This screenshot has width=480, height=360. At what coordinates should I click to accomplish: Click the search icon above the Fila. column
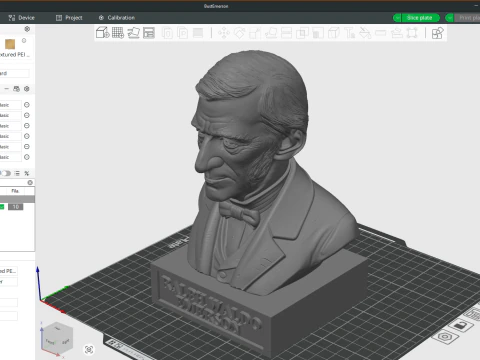[30, 182]
